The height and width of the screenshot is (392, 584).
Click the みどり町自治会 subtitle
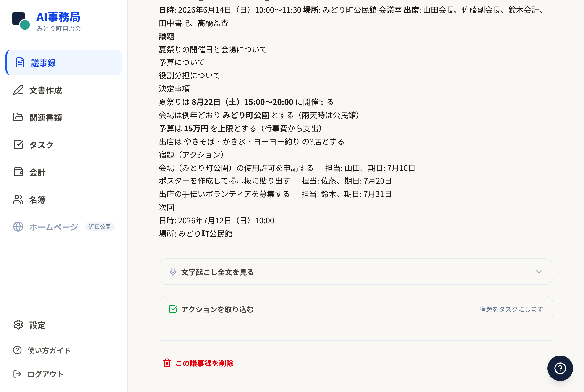59,28
